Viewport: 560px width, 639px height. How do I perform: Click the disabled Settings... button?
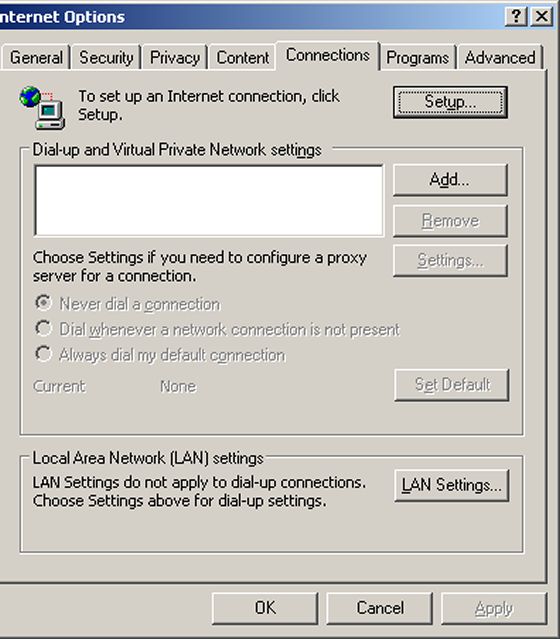click(450, 260)
